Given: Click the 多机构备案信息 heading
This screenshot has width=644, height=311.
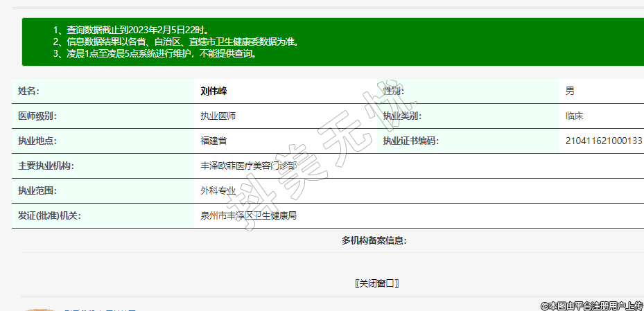Looking at the screenshot, I should coord(374,240).
